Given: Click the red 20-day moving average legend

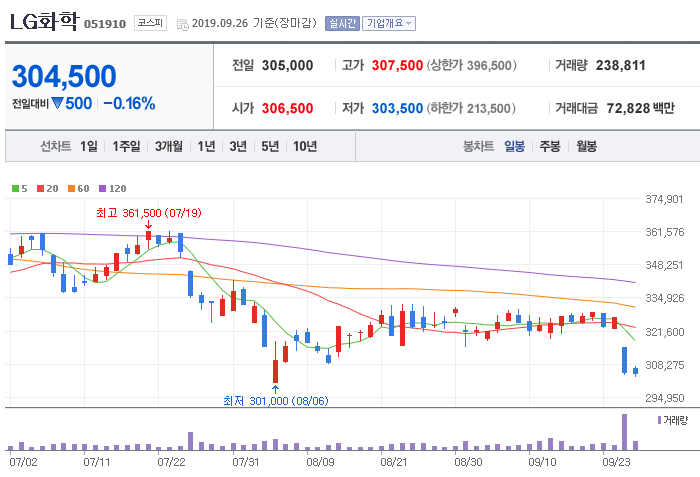Looking at the screenshot, I should pyautogui.click(x=46, y=188).
